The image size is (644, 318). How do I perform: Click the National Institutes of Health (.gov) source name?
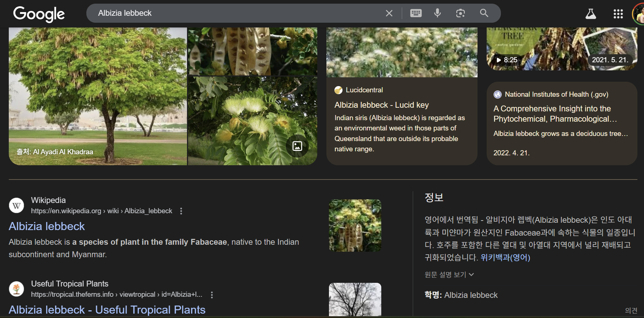[x=557, y=95]
